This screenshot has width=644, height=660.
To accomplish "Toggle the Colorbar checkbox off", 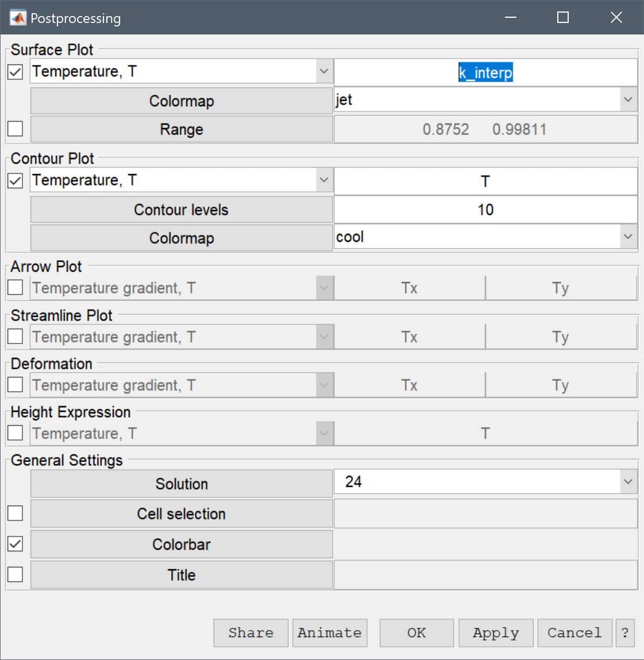I will coord(15,544).
